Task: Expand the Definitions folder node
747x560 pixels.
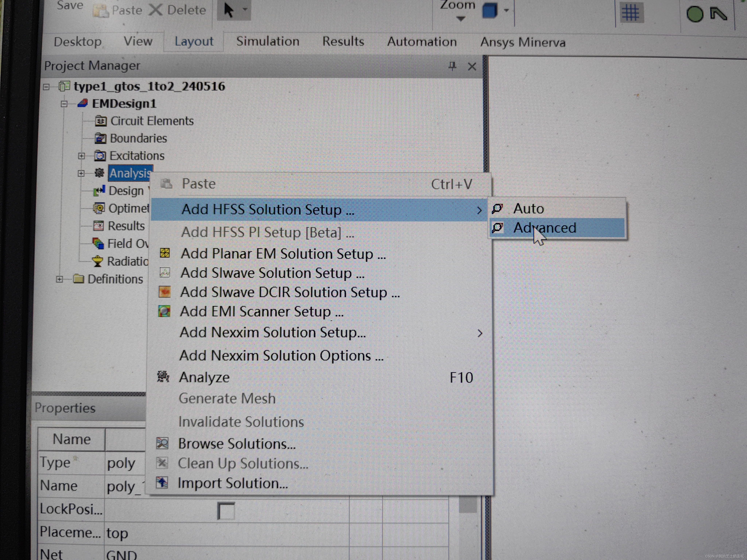Action: pos(59,279)
